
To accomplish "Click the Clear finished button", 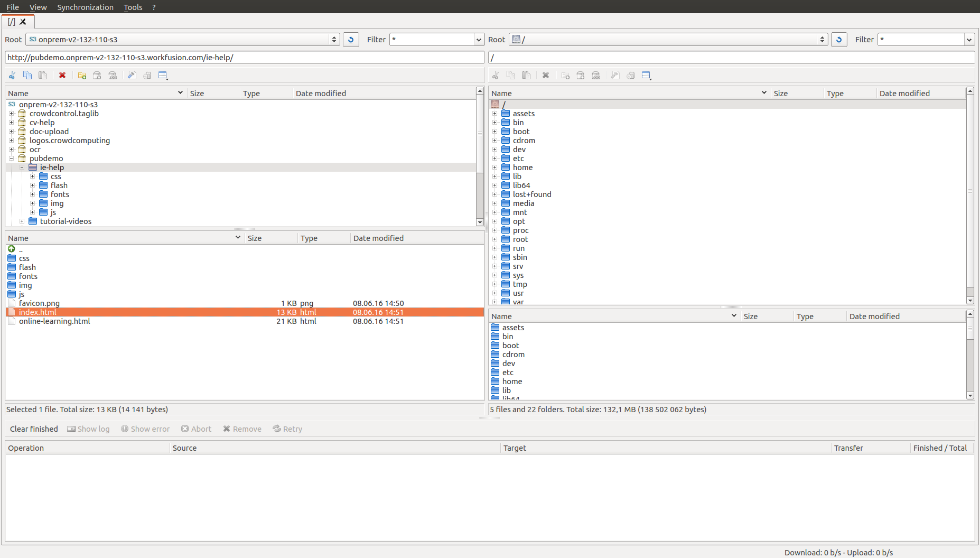I will click(x=34, y=429).
